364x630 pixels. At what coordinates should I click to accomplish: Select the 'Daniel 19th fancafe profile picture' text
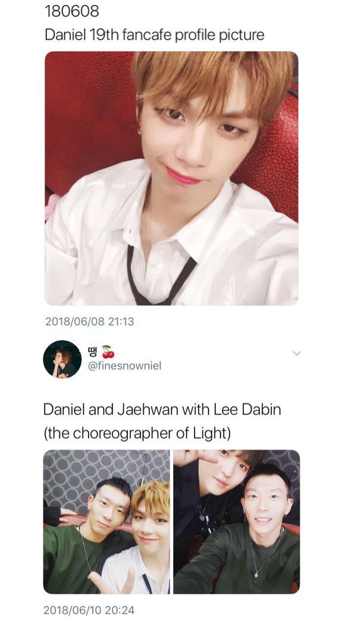click(155, 35)
